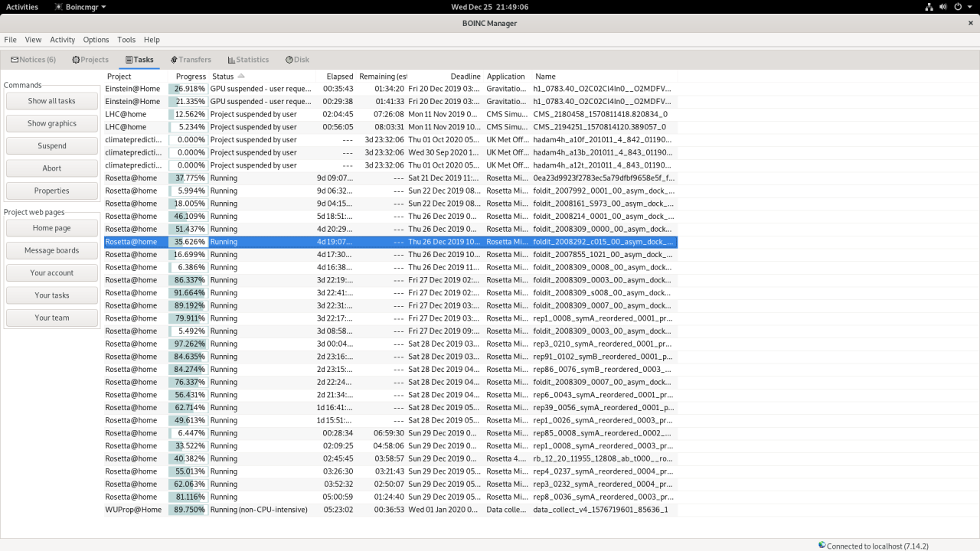Open the Notices tab
Screen dimensions: 980x551
33,60
